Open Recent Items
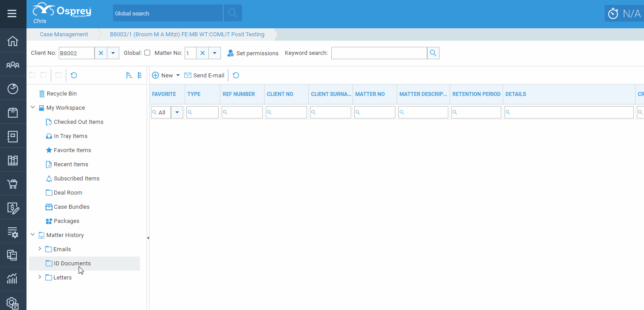644x310 pixels. [x=67, y=164]
